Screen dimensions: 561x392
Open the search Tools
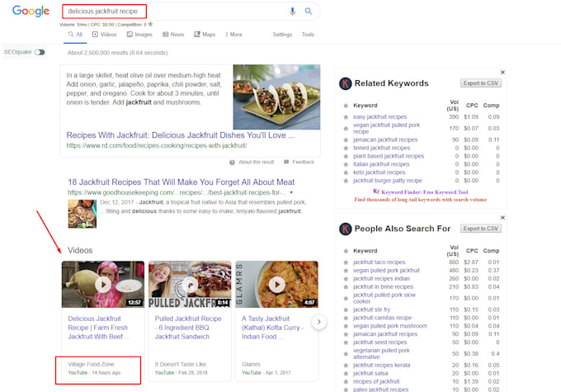(x=308, y=35)
